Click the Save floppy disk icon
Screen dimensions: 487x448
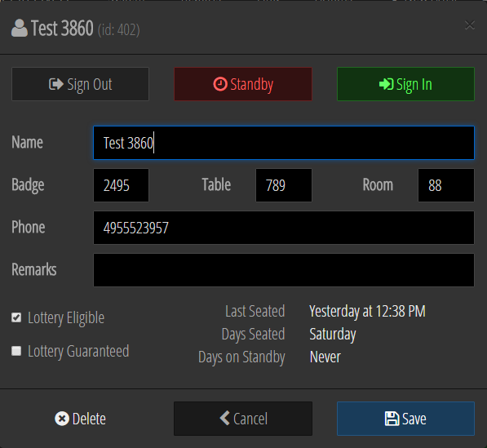pyautogui.click(x=392, y=419)
